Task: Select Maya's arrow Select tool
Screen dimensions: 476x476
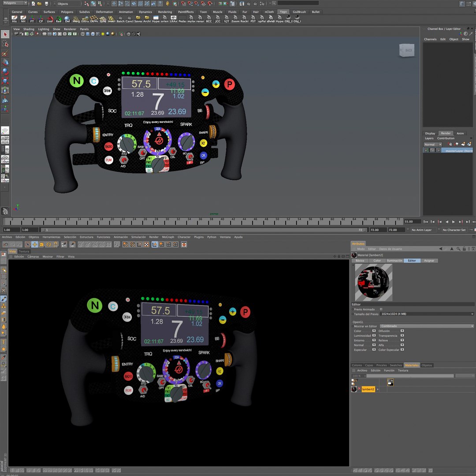Action: click(x=5, y=34)
